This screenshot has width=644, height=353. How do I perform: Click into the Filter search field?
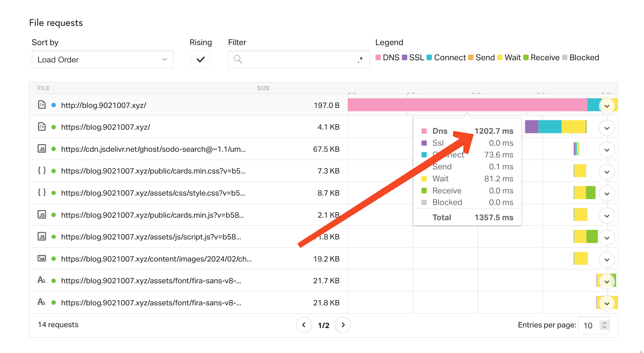[x=299, y=59]
